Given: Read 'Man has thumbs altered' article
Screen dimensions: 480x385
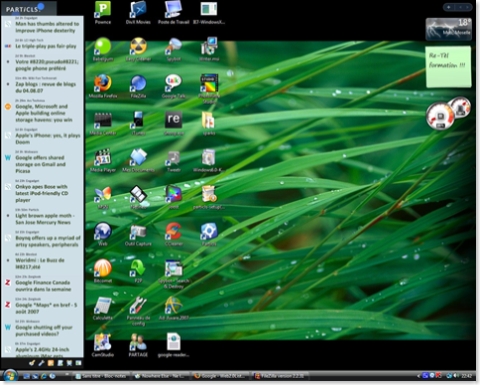Looking at the screenshot, I should point(47,27).
